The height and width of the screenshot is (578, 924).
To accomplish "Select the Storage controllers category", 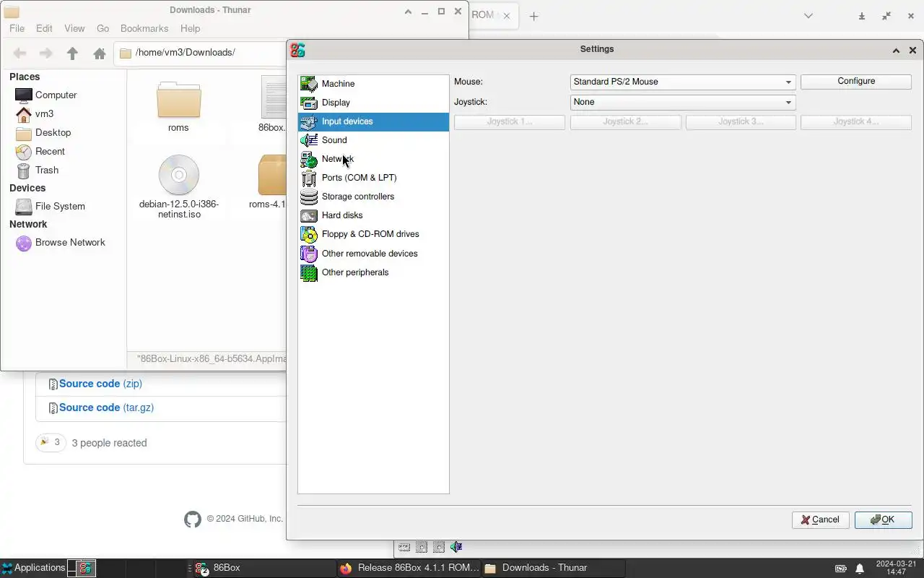I will 373,197.
